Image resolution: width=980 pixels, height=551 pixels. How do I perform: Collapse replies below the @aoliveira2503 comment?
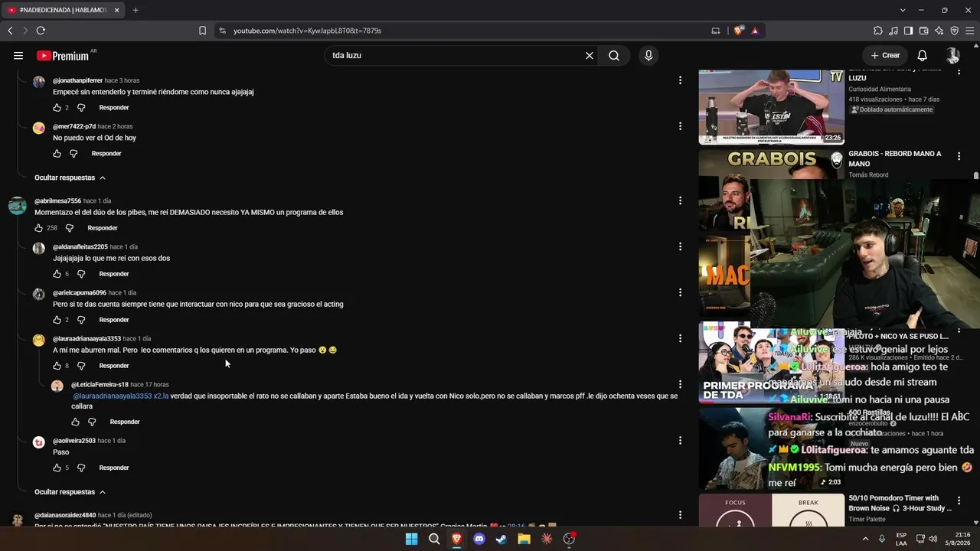[70, 492]
